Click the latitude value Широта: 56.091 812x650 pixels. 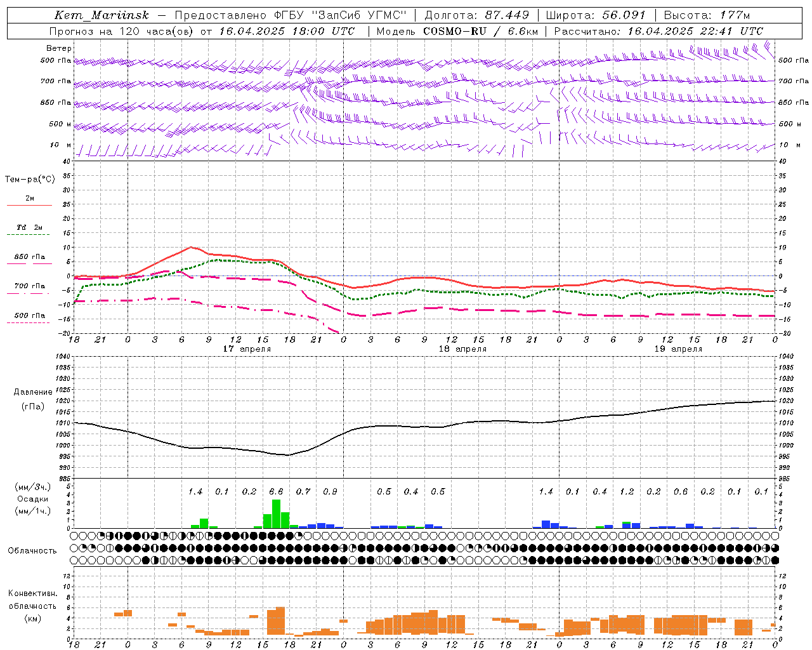(595, 15)
